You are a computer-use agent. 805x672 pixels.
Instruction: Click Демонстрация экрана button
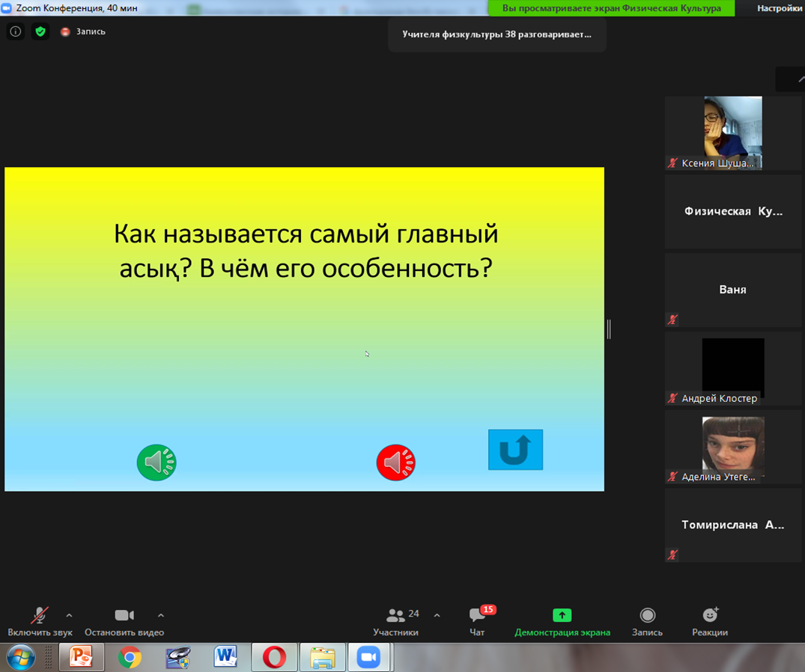point(562,621)
